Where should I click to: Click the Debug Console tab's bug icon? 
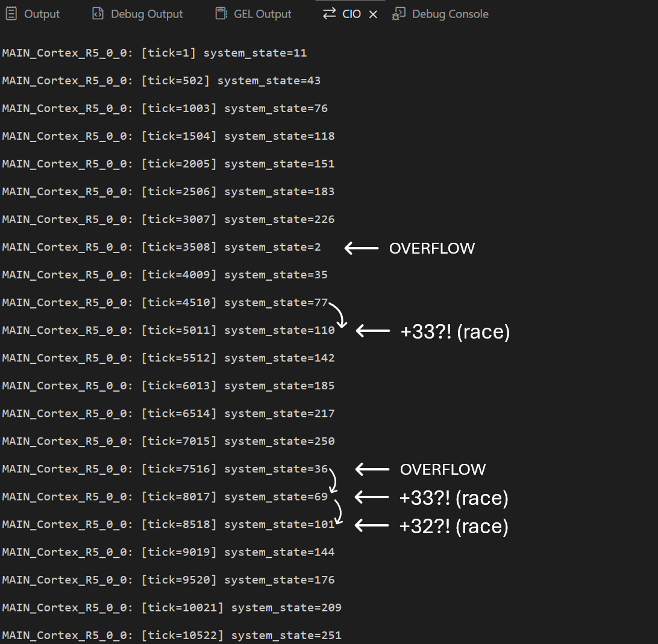(398, 14)
